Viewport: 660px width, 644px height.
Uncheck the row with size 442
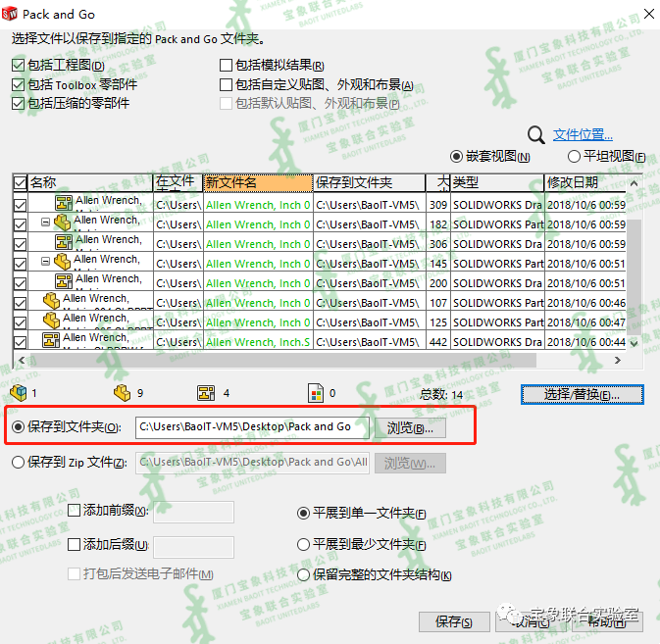[20, 342]
